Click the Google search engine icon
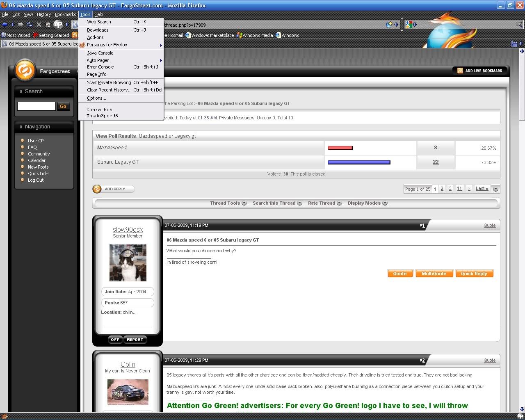Image resolution: width=525 pixels, height=420 pixels. [x=409, y=25]
